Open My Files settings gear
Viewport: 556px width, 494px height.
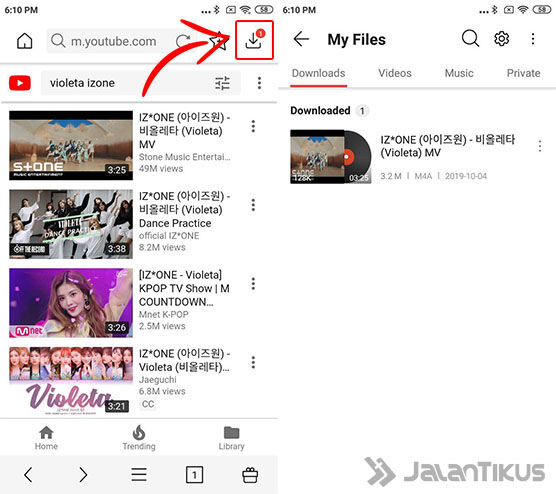(x=501, y=38)
